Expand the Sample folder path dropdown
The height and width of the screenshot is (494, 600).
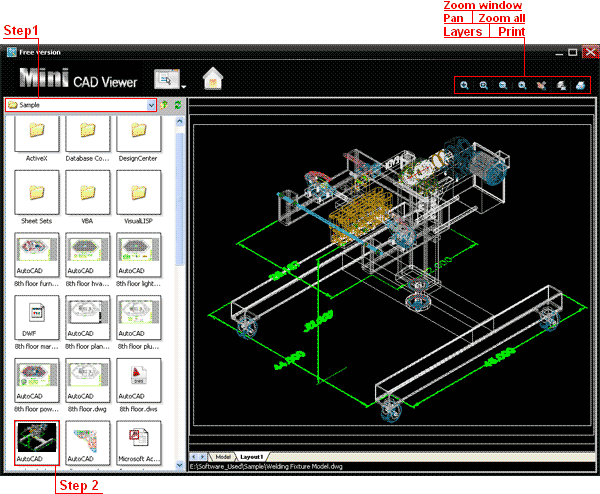point(151,105)
